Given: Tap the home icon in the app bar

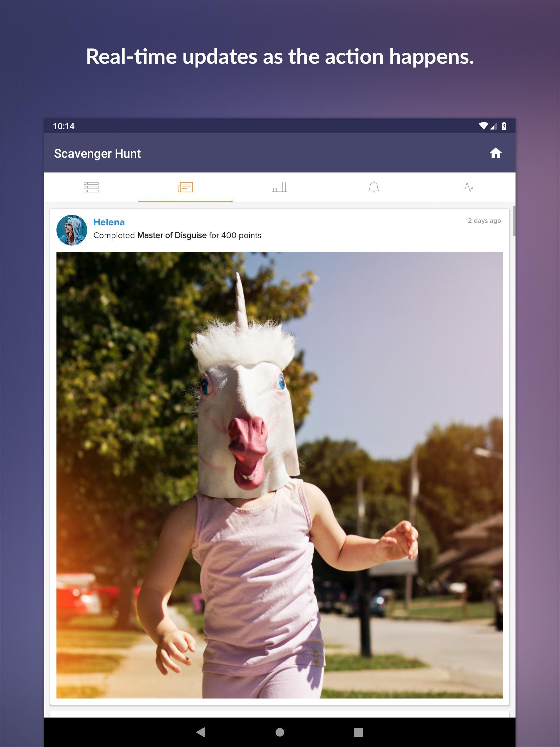Looking at the screenshot, I should click(x=496, y=153).
